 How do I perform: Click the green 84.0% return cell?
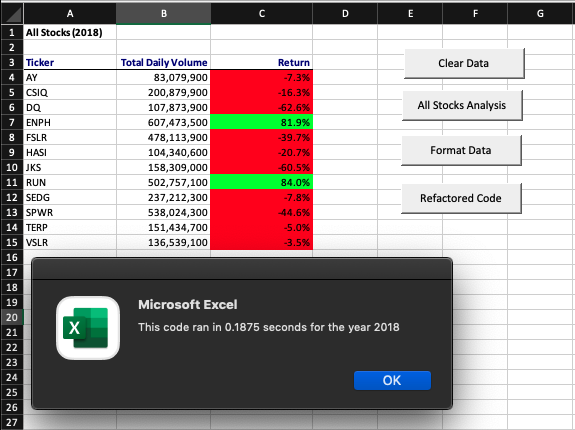click(x=261, y=182)
